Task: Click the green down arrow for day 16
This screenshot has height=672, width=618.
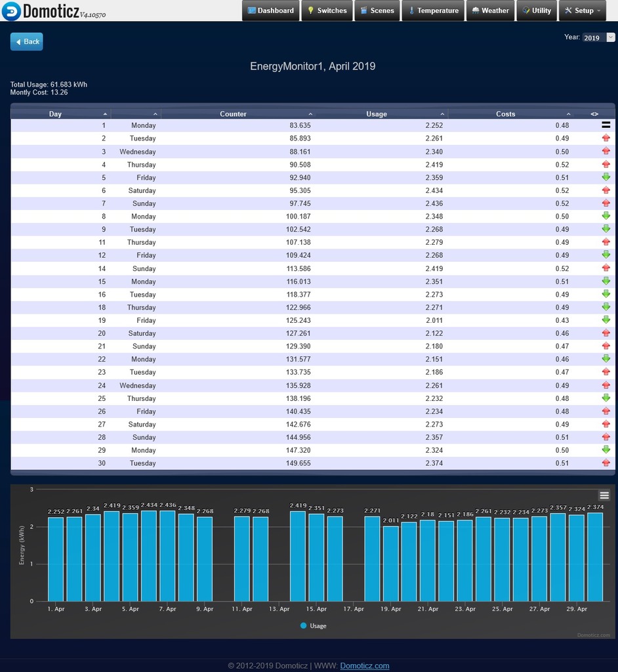Action: (606, 294)
